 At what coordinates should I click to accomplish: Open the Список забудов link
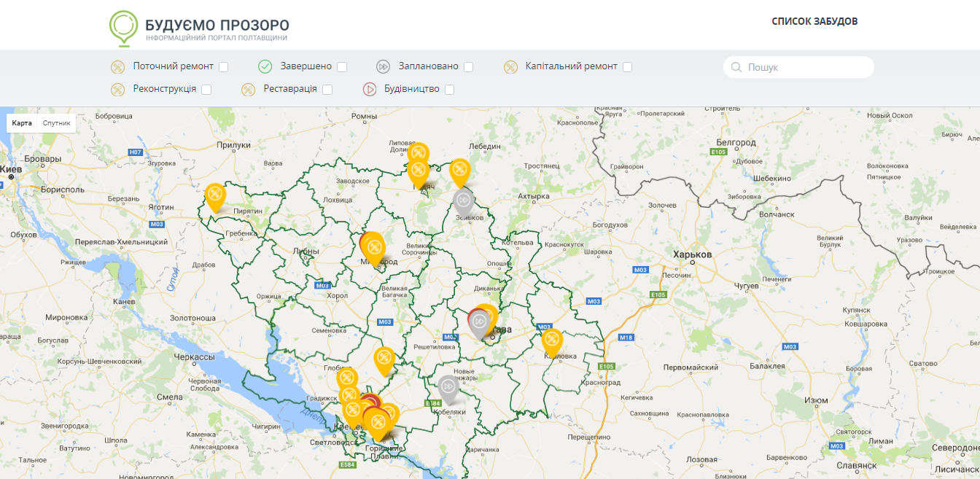click(x=814, y=21)
